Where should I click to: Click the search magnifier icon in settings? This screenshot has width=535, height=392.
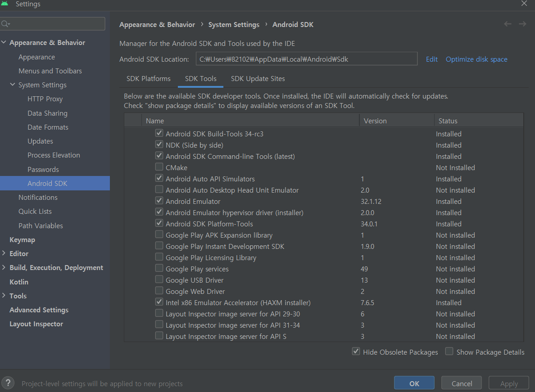[x=5, y=24]
